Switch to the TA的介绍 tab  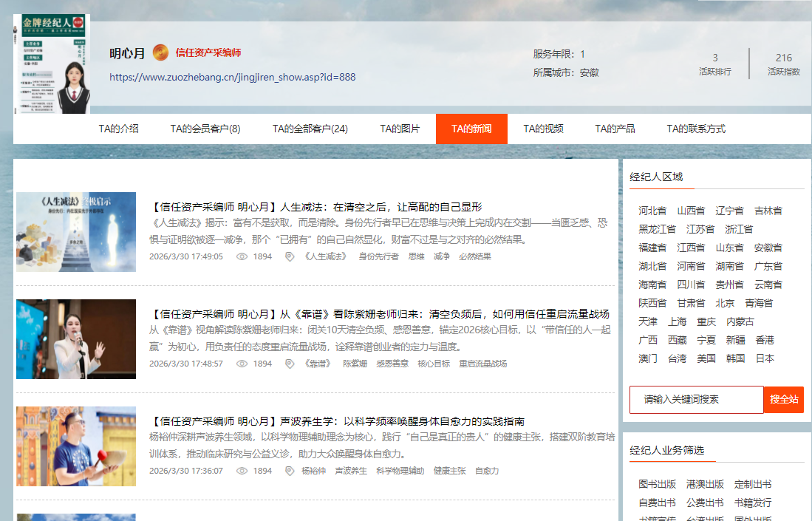pos(118,129)
